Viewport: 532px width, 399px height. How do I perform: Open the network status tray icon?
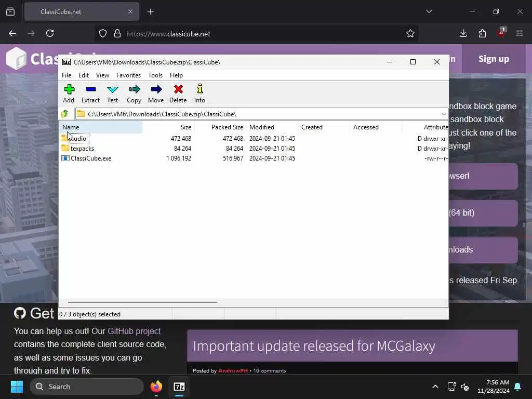pos(451,387)
